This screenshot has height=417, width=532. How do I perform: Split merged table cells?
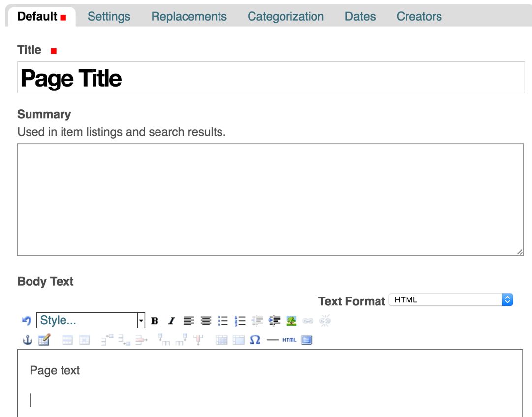tap(221, 340)
